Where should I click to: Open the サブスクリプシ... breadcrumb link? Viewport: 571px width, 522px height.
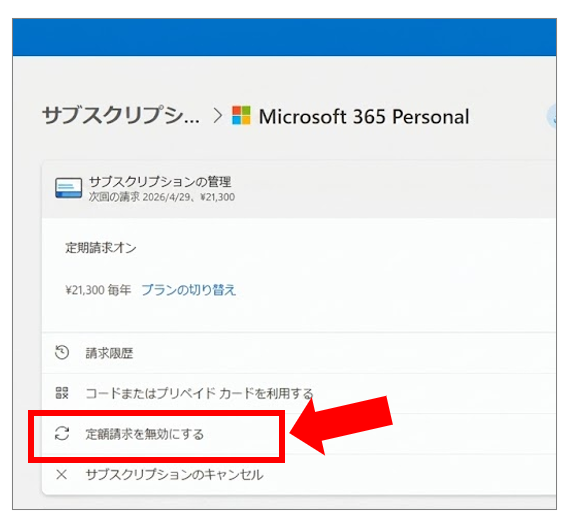click(x=121, y=116)
